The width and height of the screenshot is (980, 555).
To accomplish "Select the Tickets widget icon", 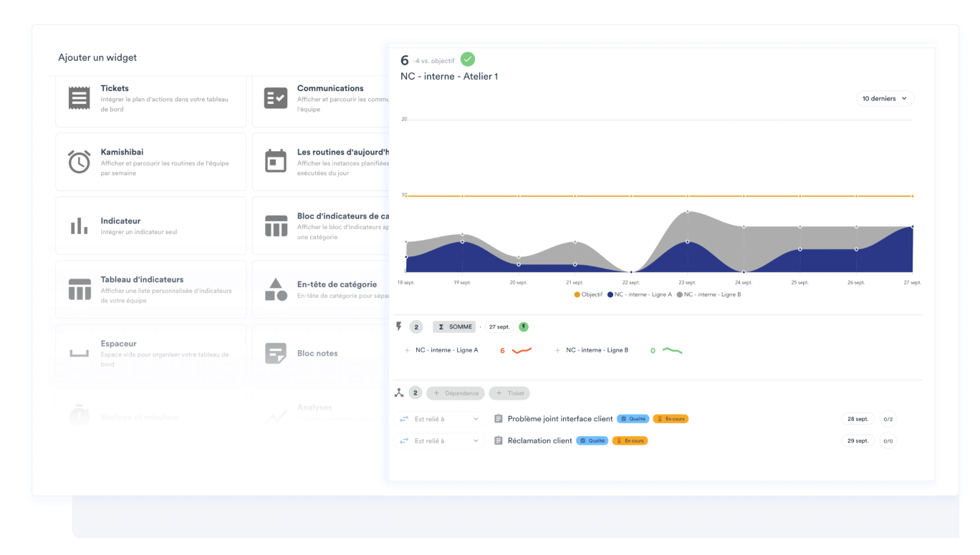I will click(x=80, y=97).
